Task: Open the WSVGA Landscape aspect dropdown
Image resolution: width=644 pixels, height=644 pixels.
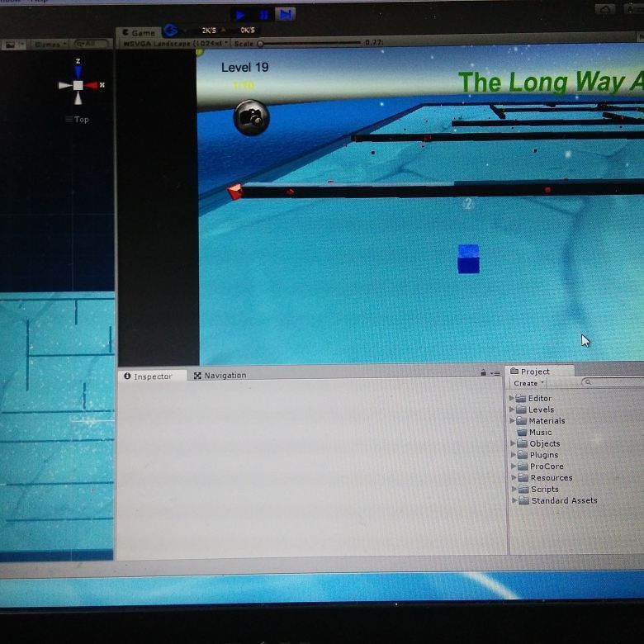Action: coord(175,44)
